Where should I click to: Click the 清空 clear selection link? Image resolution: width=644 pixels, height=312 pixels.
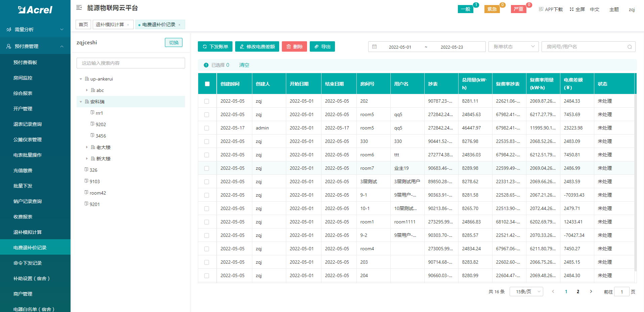[x=244, y=65]
